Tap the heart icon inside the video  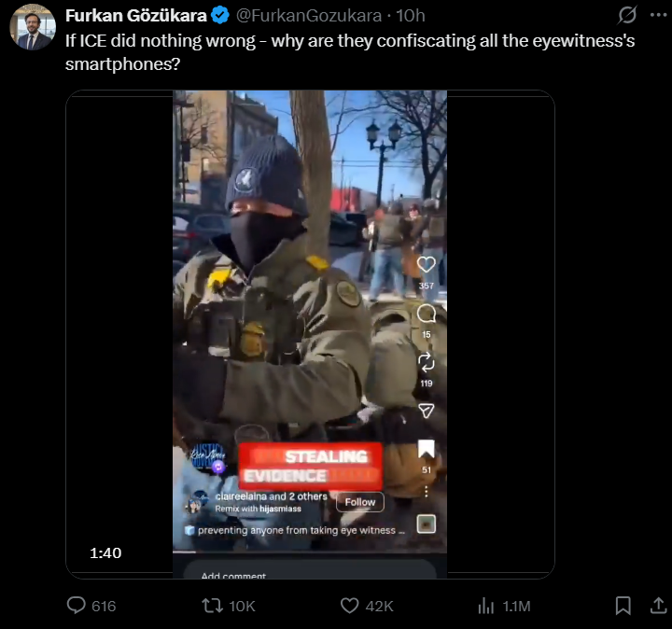426,264
